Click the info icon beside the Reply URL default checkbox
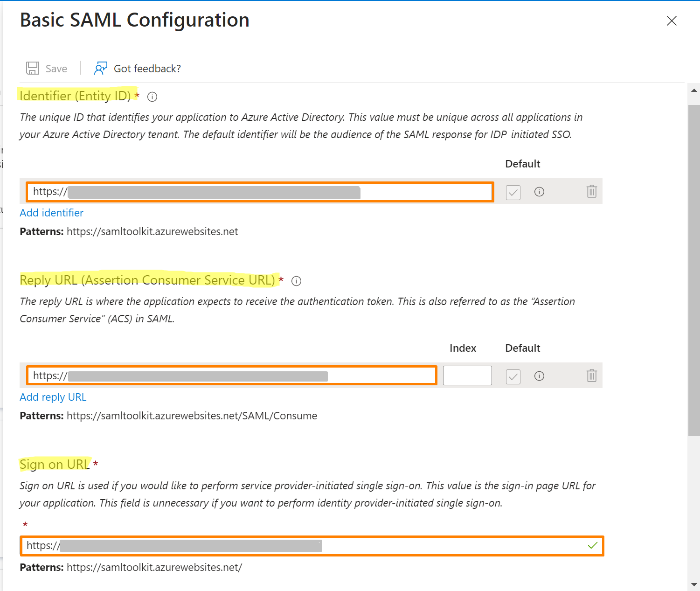This screenshot has height=591, width=700. (x=539, y=375)
